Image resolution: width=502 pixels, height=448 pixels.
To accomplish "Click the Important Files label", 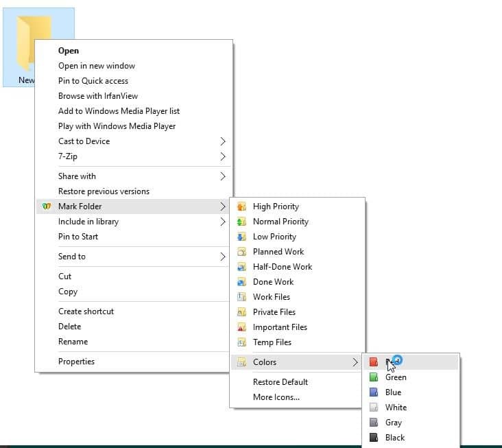I will pos(280,327).
